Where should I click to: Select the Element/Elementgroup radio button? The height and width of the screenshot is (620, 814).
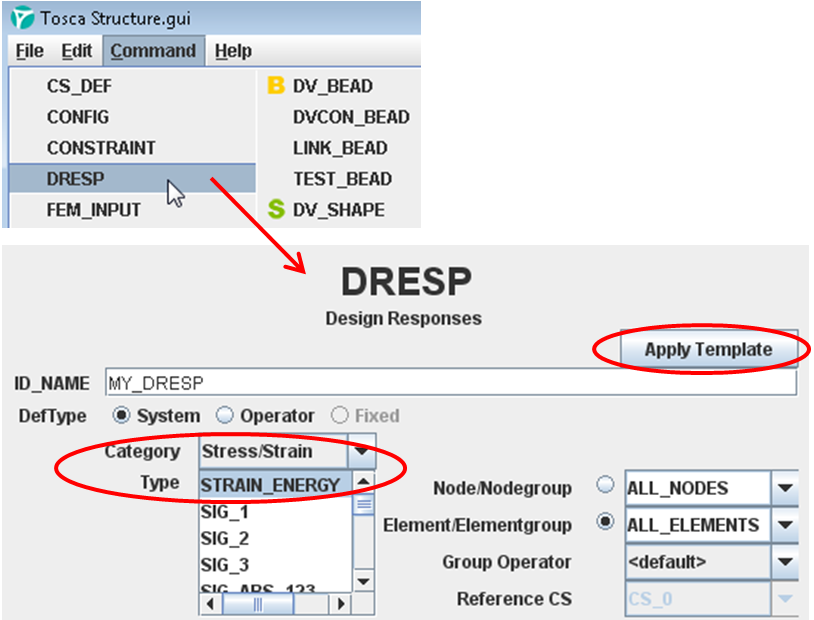point(605,521)
